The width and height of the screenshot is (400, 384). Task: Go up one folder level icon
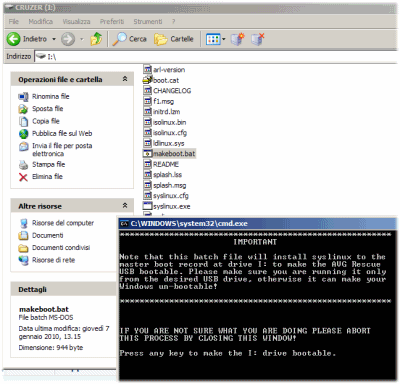(x=96, y=39)
